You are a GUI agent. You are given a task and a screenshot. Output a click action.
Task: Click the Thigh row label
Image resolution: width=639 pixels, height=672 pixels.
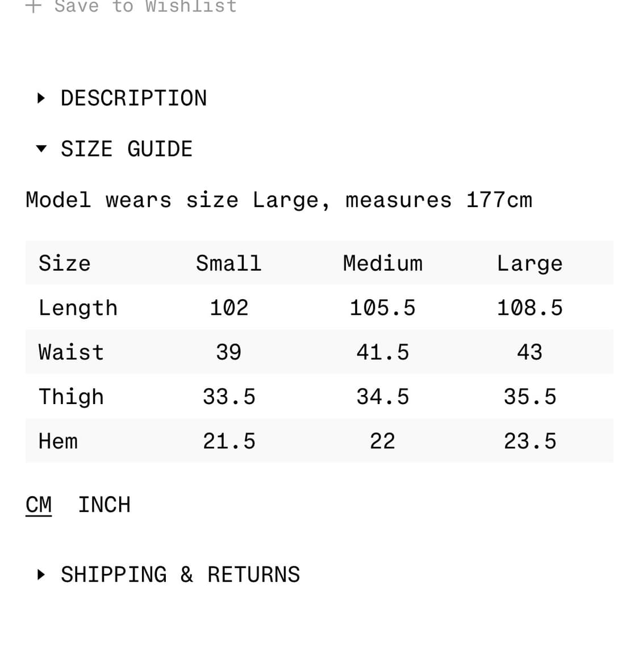tap(71, 396)
